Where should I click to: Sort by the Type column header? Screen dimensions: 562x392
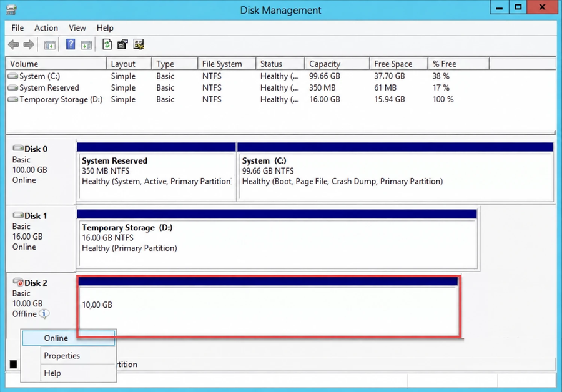tap(175, 64)
